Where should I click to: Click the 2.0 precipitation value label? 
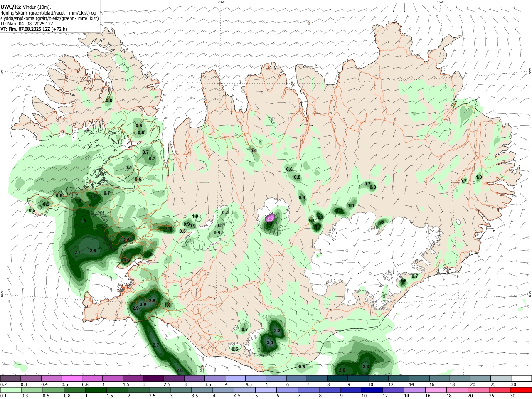coord(342,370)
